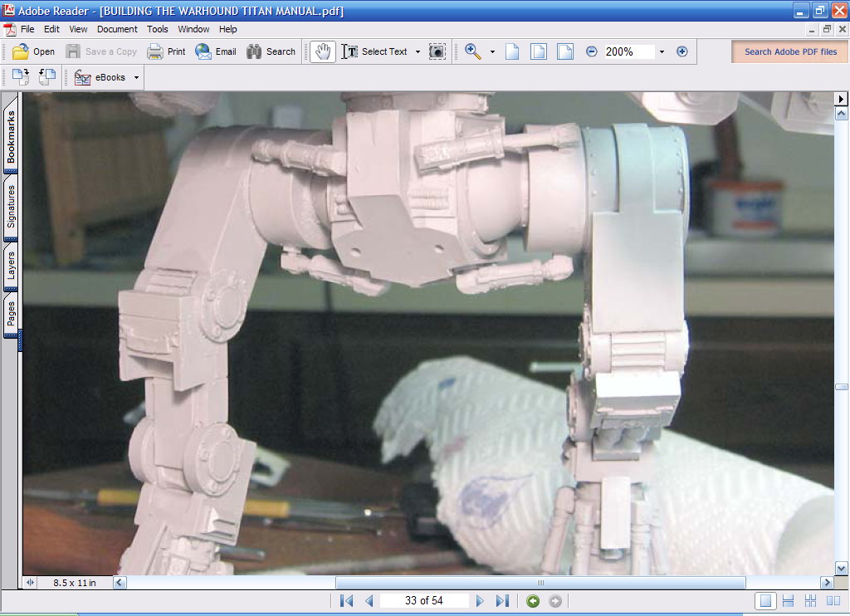This screenshot has height=616, width=850.
Task: Open the Select Text tool dropdown arrow
Action: [418, 52]
